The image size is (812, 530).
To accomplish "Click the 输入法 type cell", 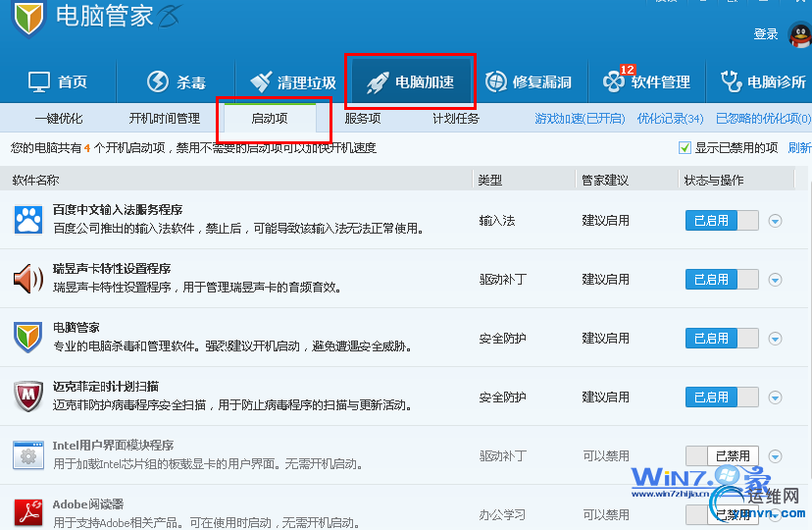I will [497, 221].
